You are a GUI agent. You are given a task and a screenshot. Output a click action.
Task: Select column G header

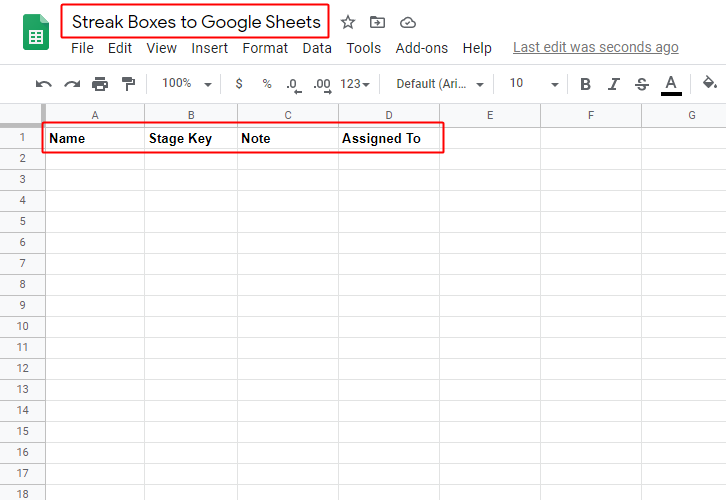pyautogui.click(x=684, y=115)
